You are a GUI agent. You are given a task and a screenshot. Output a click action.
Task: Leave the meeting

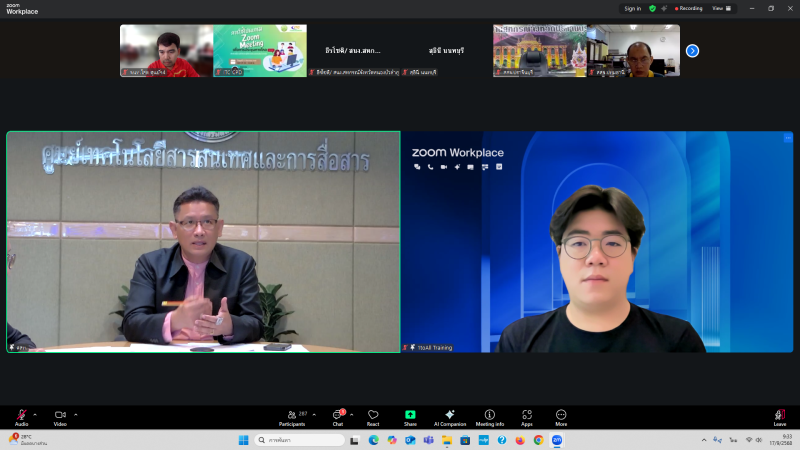coord(779,415)
